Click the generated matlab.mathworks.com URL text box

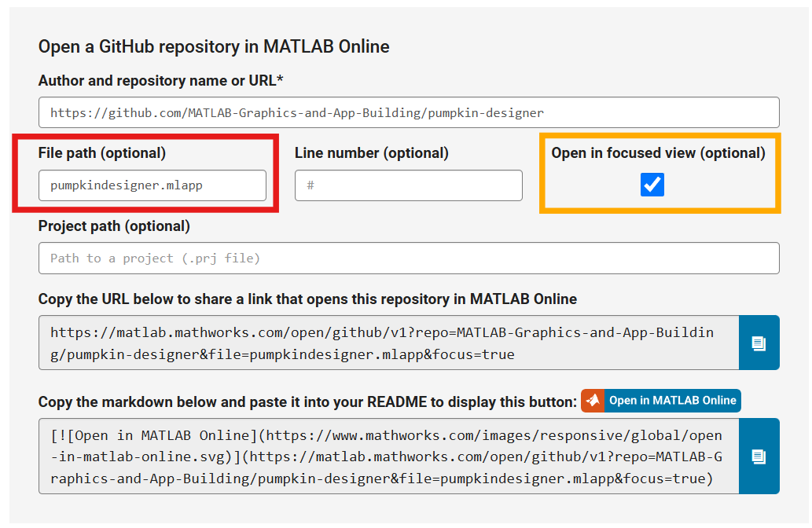coord(388,343)
